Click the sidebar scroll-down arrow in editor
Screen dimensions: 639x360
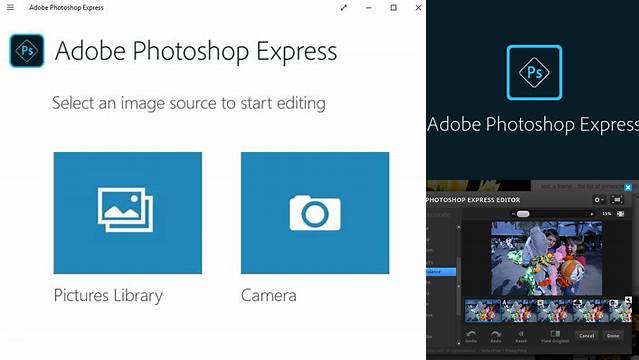(x=458, y=343)
